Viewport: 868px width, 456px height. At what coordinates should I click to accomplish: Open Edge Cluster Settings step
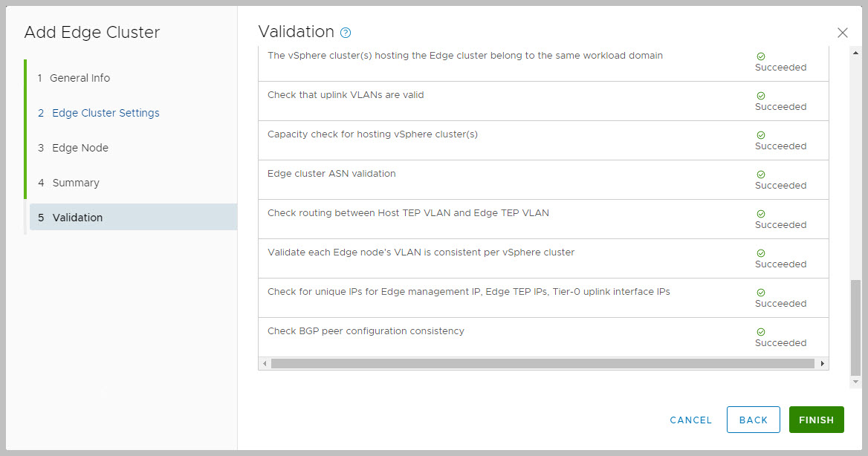(106, 113)
